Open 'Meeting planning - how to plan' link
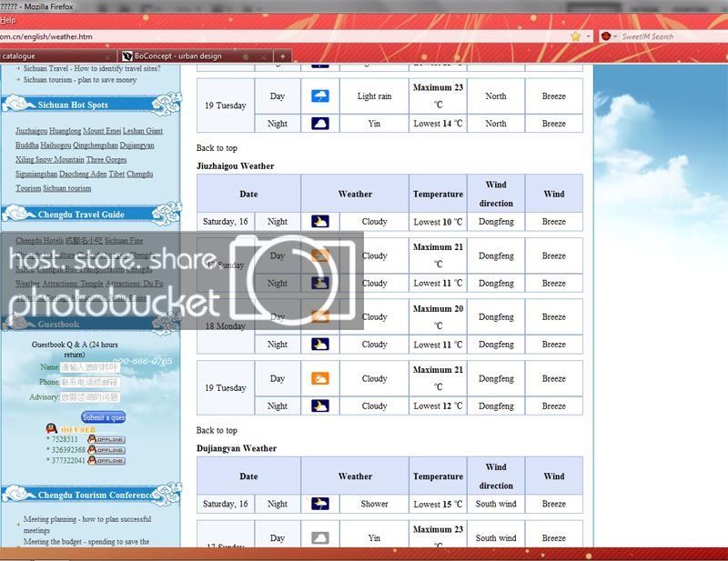Image resolution: width=728 pixels, height=561 pixels. coord(87,525)
